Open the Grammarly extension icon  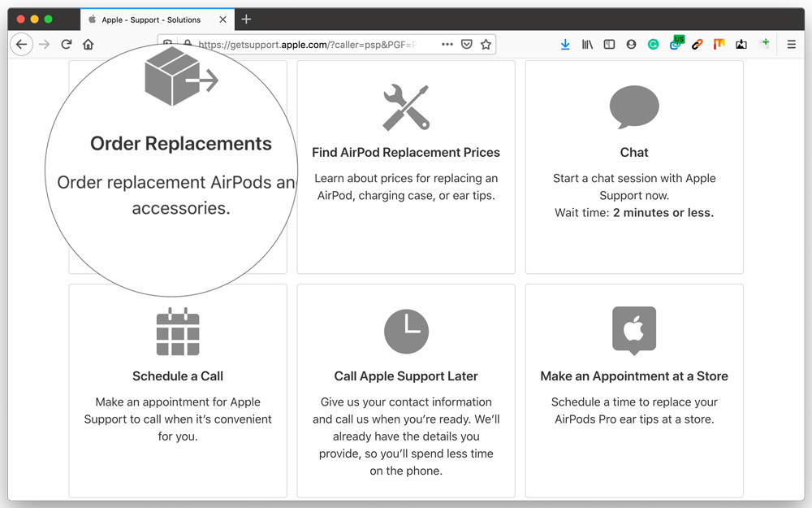(x=653, y=44)
